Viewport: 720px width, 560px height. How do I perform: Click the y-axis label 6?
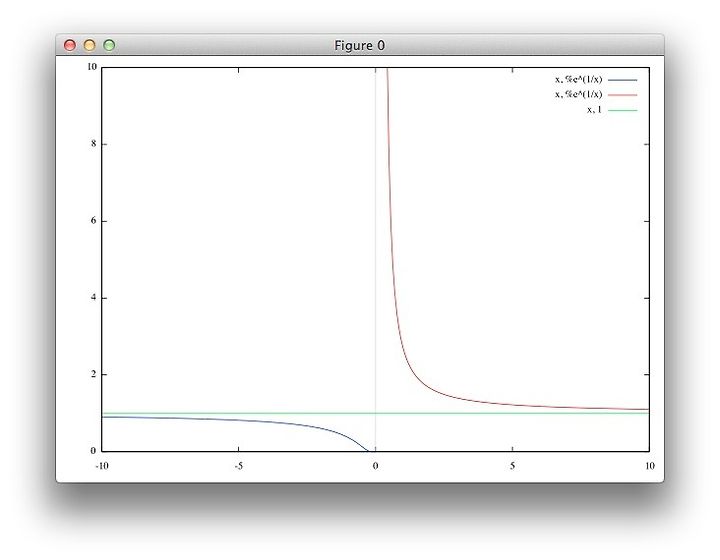point(94,221)
